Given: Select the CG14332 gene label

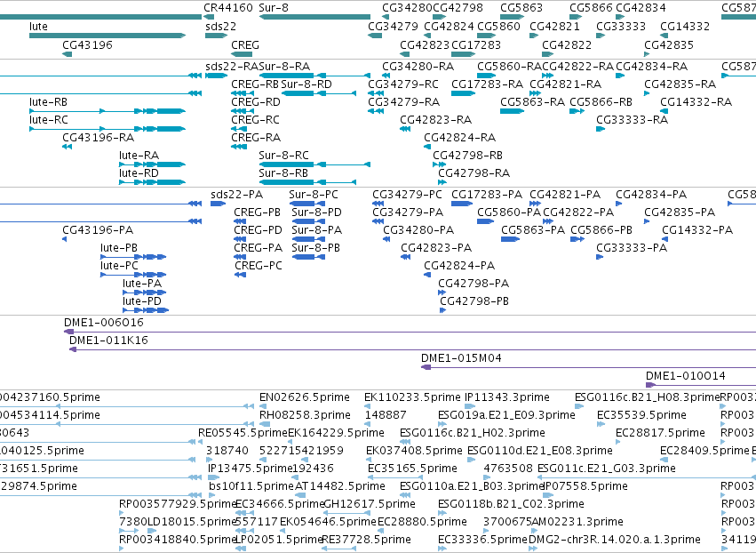Looking at the screenshot, I should pos(685,27).
